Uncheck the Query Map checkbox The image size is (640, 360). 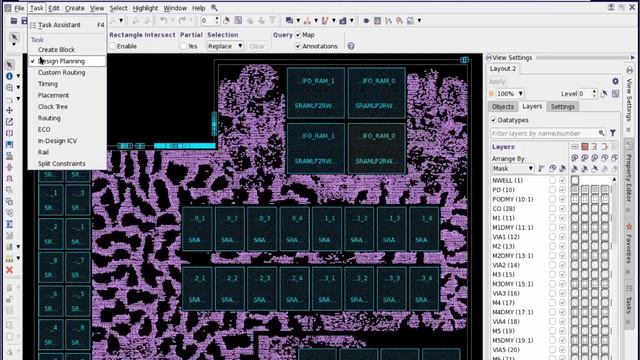298,35
